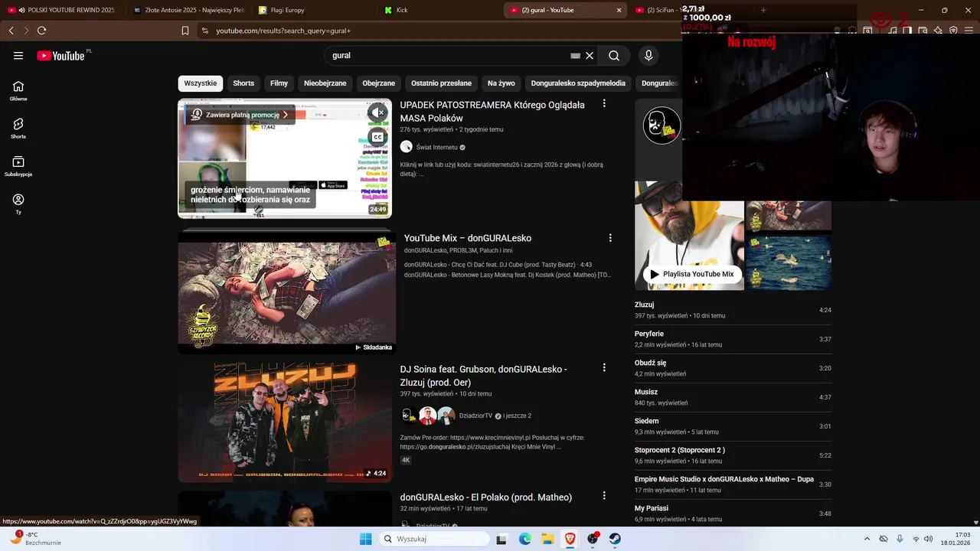The height and width of the screenshot is (551, 980).
Task: Play My Pariasi in the side list
Action: [733, 514]
